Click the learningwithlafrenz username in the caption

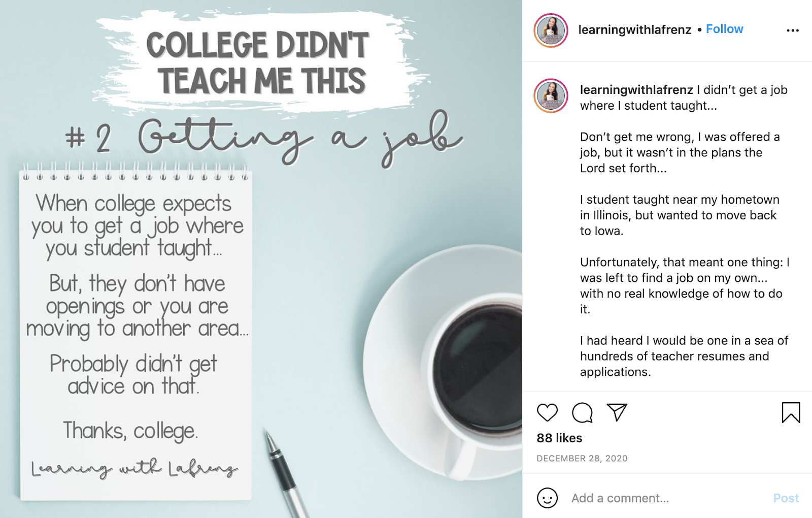(636, 90)
